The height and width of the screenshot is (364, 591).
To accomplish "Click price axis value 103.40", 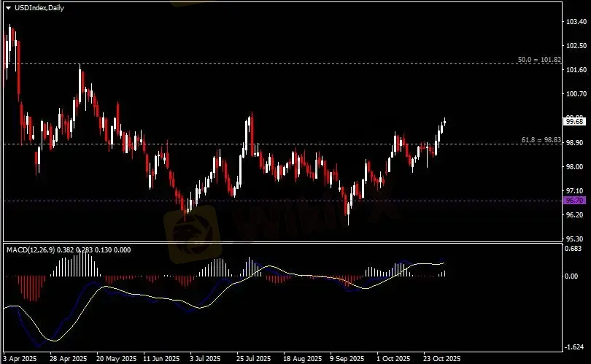I will (576, 22).
